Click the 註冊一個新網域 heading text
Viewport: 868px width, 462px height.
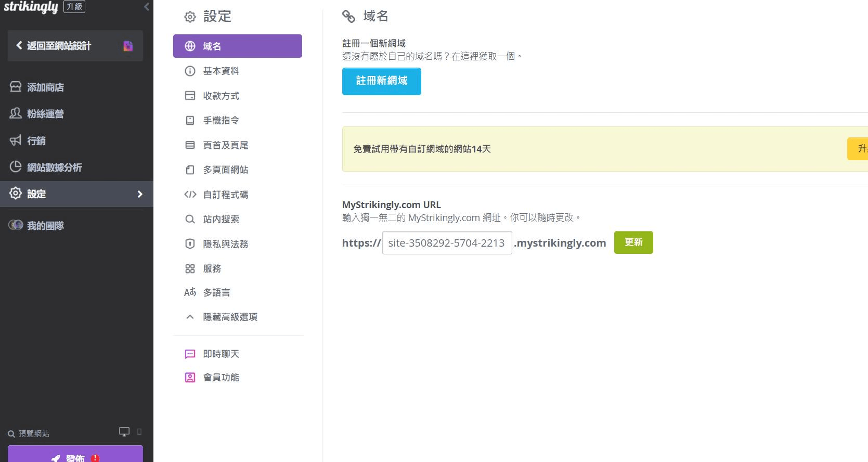(x=374, y=43)
